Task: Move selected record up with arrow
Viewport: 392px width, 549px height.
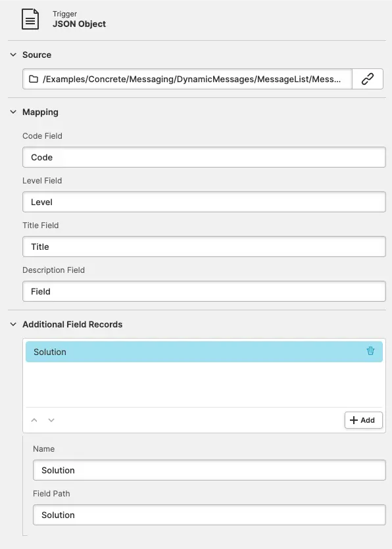Action: [34, 420]
